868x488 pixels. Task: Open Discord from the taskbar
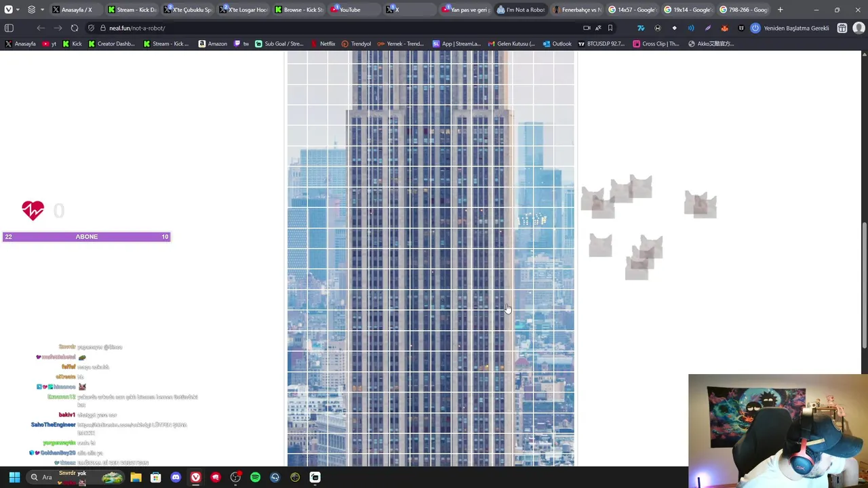point(176,477)
